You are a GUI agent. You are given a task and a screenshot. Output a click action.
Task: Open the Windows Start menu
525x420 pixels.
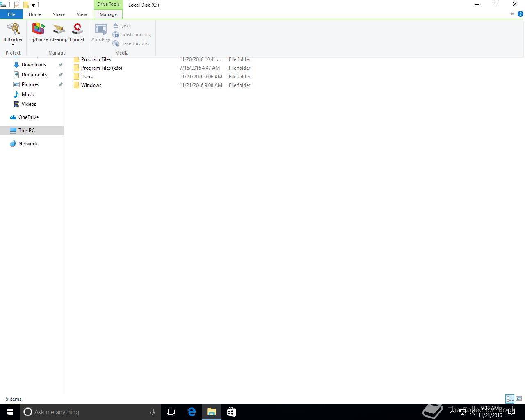[10, 412]
